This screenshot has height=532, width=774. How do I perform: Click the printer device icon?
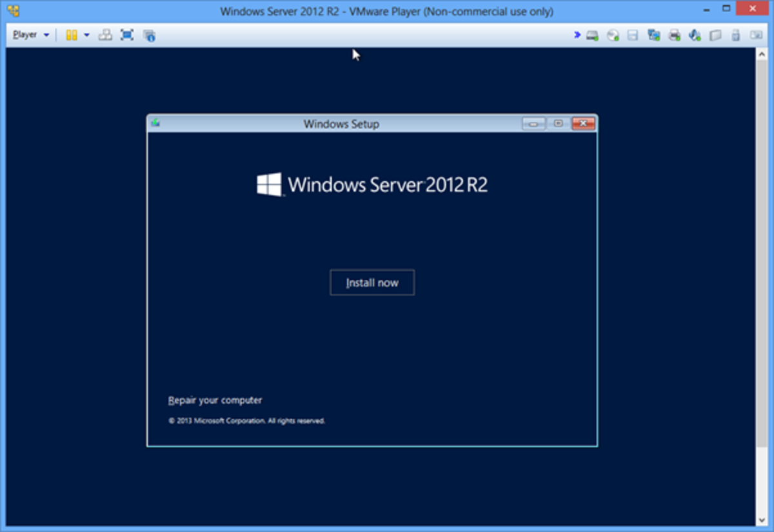pyautogui.click(x=673, y=35)
